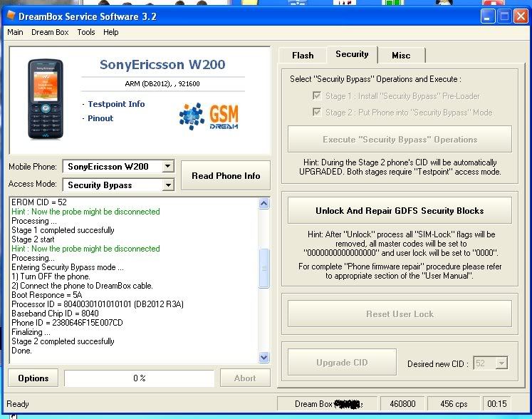Open the Testpoint Info link
The height and width of the screenshot is (419, 532).
pyautogui.click(x=116, y=104)
